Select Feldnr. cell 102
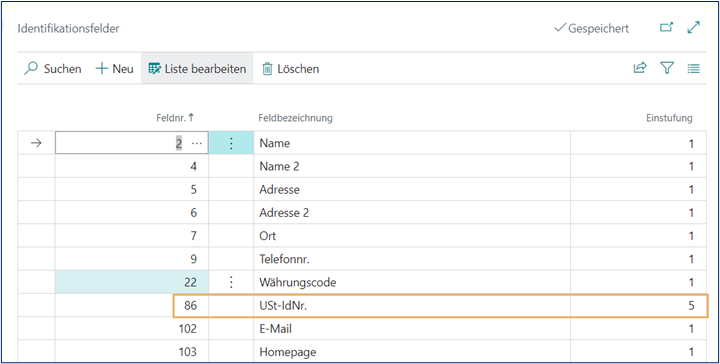 pos(132,329)
